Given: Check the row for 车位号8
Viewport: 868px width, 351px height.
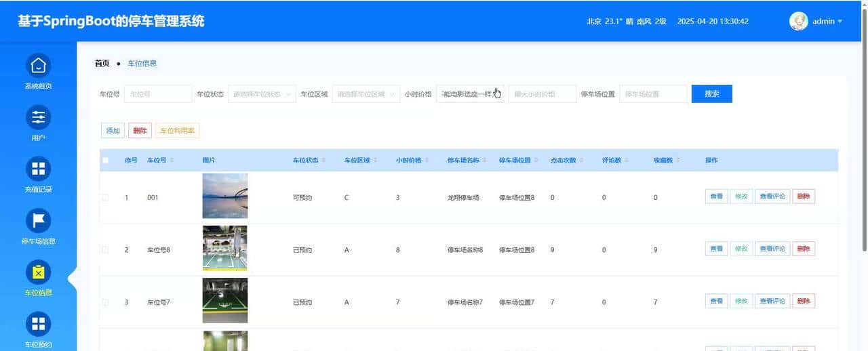Looking at the screenshot, I should 105,250.
